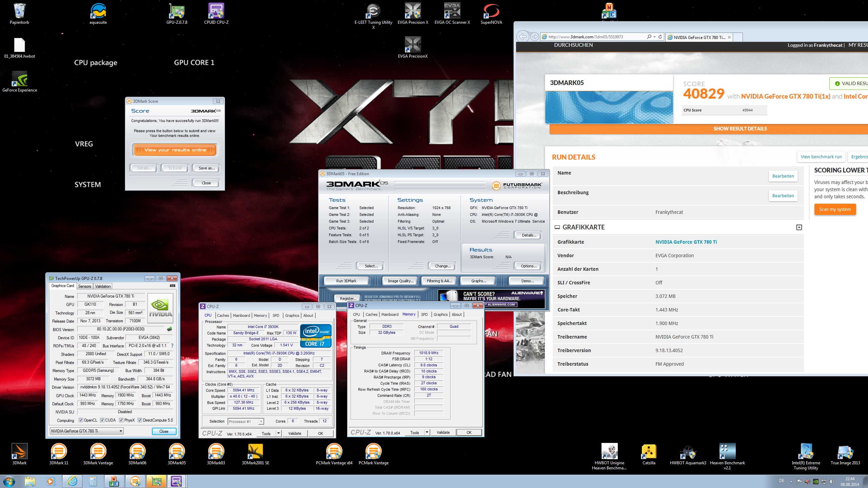Screen dimensions: 868x488
Task: Select the 01_384564.hwbot file icon
Action: [19, 47]
